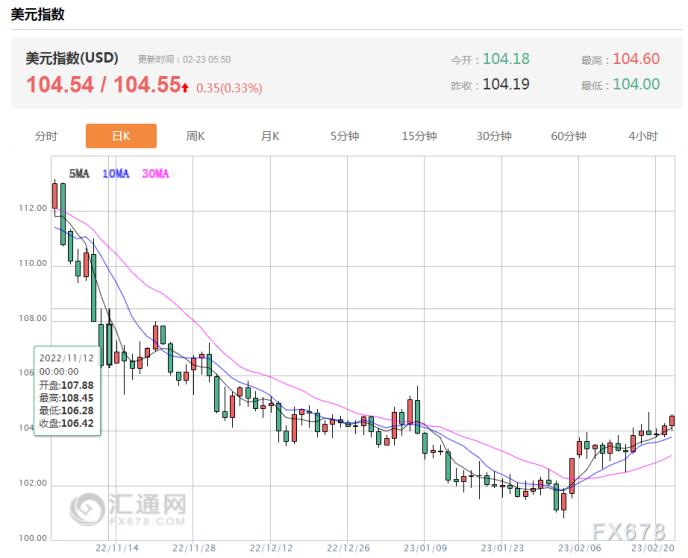This screenshot has width=688, height=558.
Task: Click the 102.00 price axis label
Action: click(32, 483)
